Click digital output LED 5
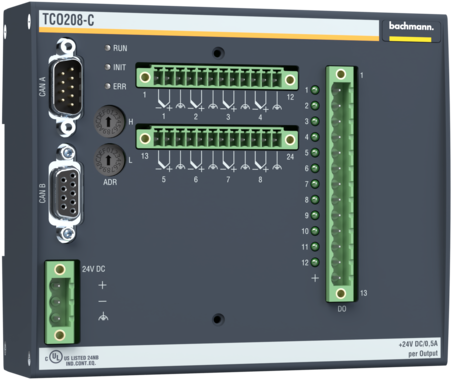Screen dimensions: 453x380 pos(315,153)
